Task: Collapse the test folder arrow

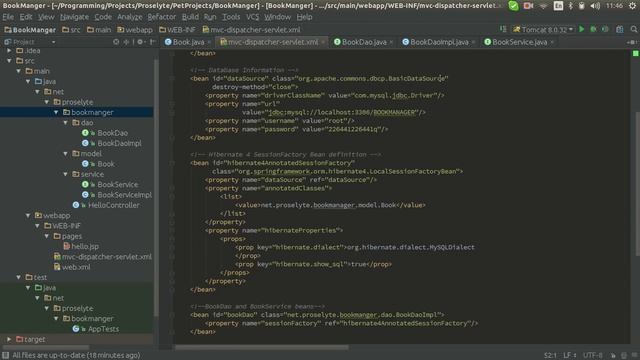Action: (18, 278)
